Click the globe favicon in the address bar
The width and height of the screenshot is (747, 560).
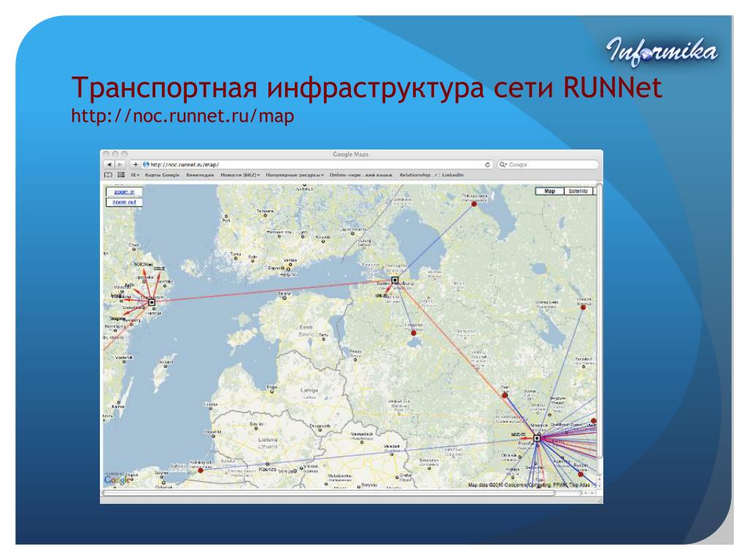pyautogui.click(x=146, y=165)
